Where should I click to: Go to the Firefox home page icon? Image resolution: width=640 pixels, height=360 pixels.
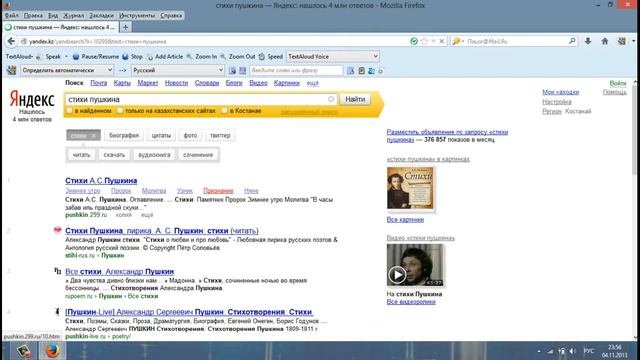tap(605, 41)
